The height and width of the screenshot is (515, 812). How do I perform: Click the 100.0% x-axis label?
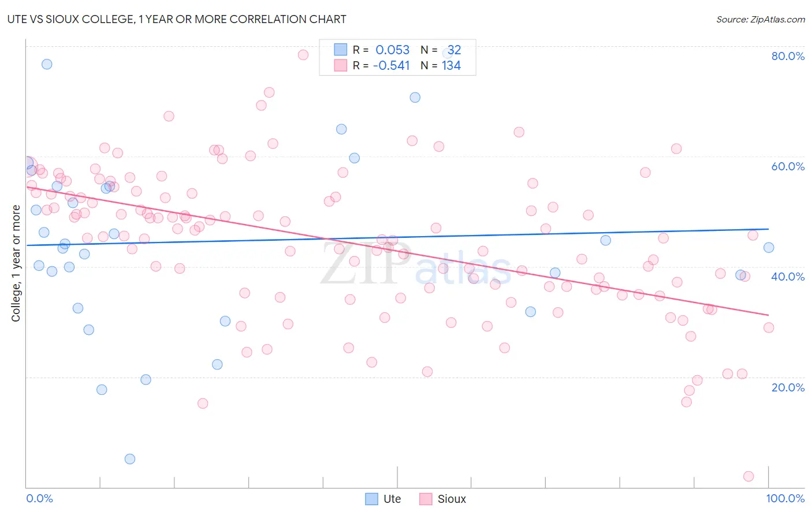tap(785, 498)
